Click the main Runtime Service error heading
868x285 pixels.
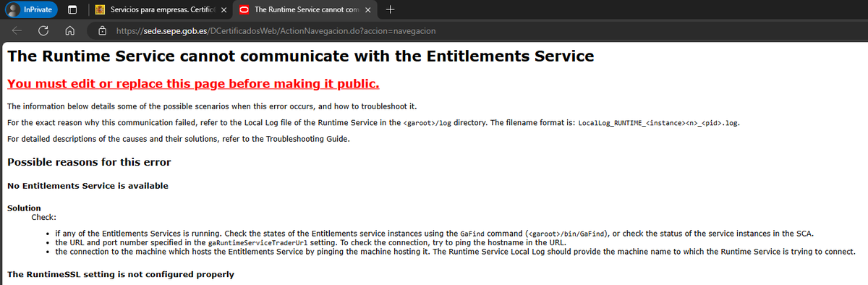point(301,56)
